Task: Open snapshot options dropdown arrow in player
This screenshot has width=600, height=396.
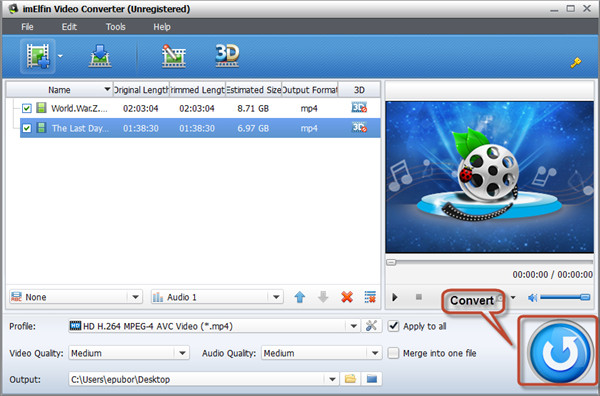Action: coord(513,297)
